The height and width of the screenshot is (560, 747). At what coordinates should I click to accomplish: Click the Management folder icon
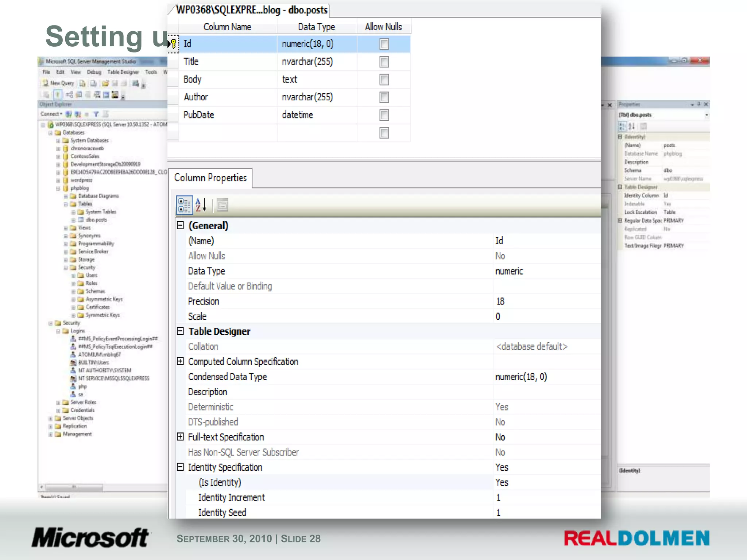click(58, 434)
